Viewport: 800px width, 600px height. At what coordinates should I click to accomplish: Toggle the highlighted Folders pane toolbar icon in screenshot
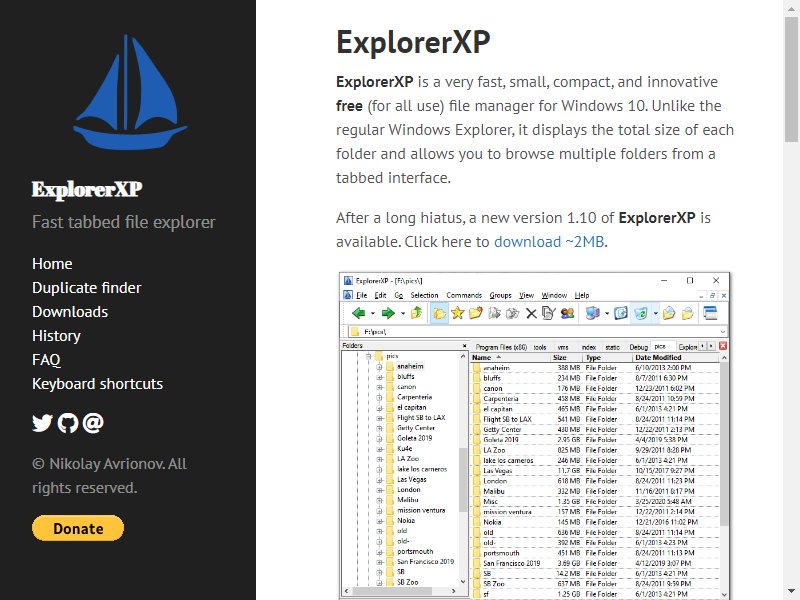439,313
